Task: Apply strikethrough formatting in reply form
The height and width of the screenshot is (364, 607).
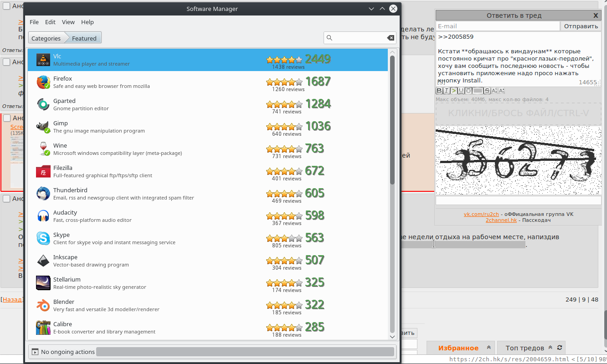Action: [x=487, y=91]
